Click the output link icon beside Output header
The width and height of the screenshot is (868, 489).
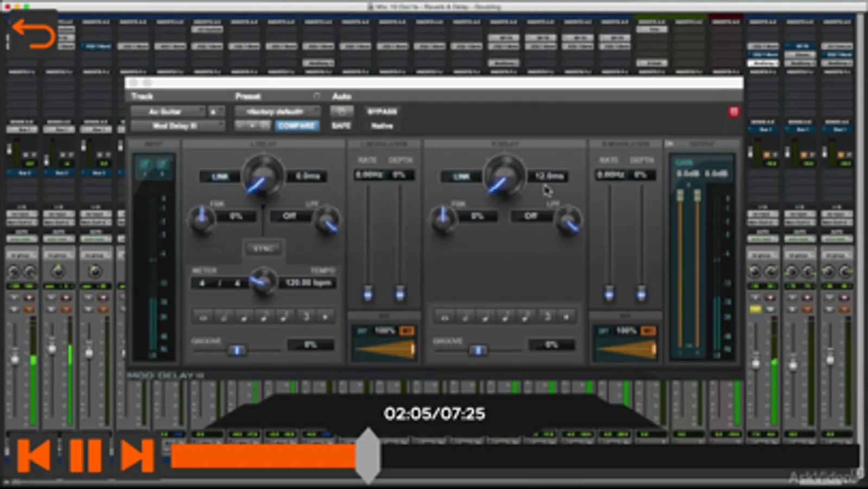click(670, 144)
